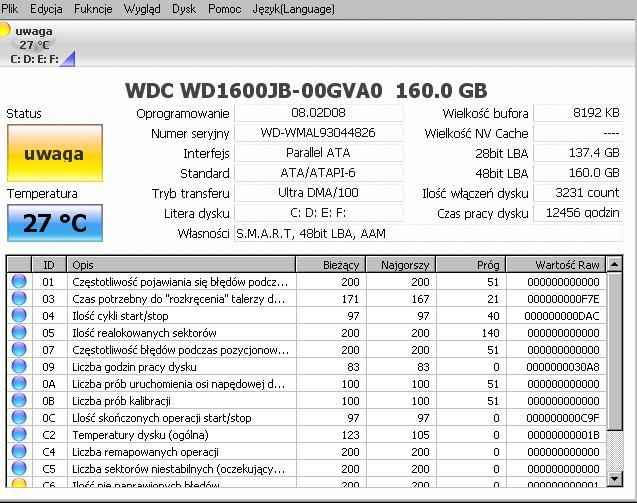Click the blue 27 °C temperature button
Image resolution: width=637 pixels, height=503 pixels.
(x=55, y=223)
